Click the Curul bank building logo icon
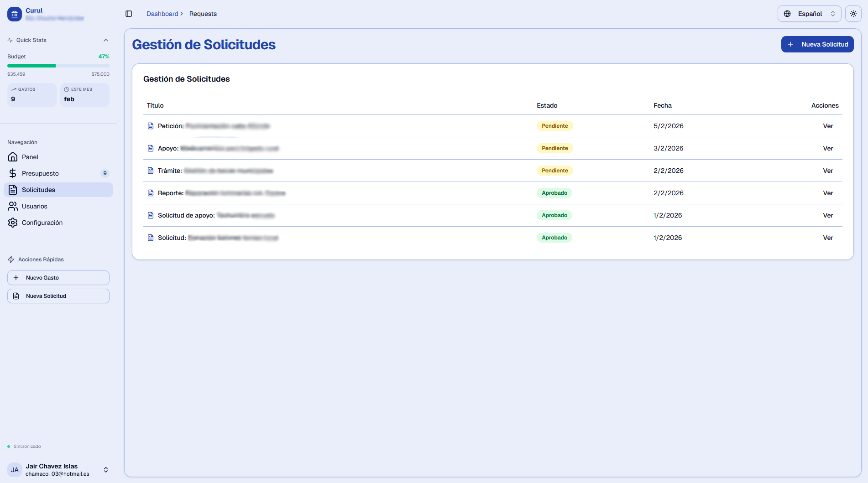Viewport: 868px width, 483px height. [14, 14]
